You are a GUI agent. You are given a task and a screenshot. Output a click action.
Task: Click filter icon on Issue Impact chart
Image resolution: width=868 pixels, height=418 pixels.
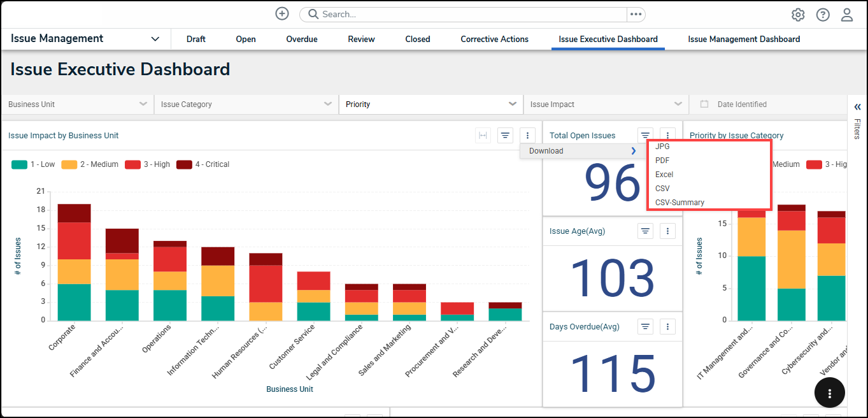coord(505,135)
